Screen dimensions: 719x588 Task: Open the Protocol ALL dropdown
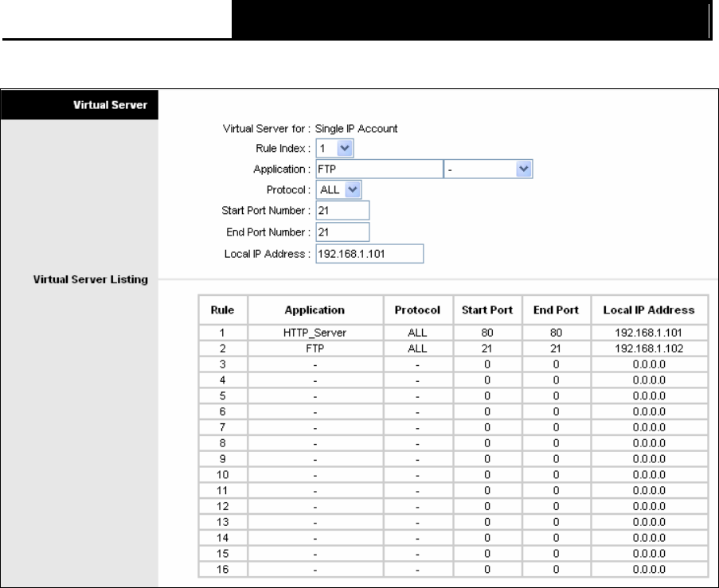coord(338,189)
